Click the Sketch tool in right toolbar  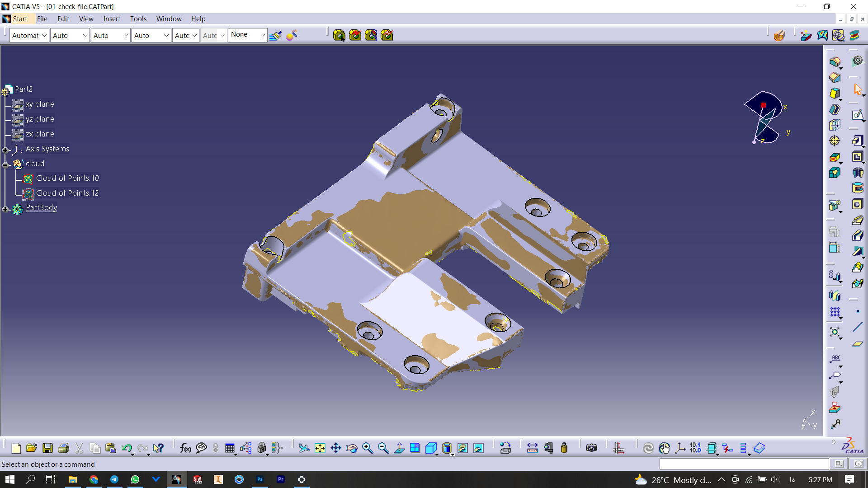[858, 115]
